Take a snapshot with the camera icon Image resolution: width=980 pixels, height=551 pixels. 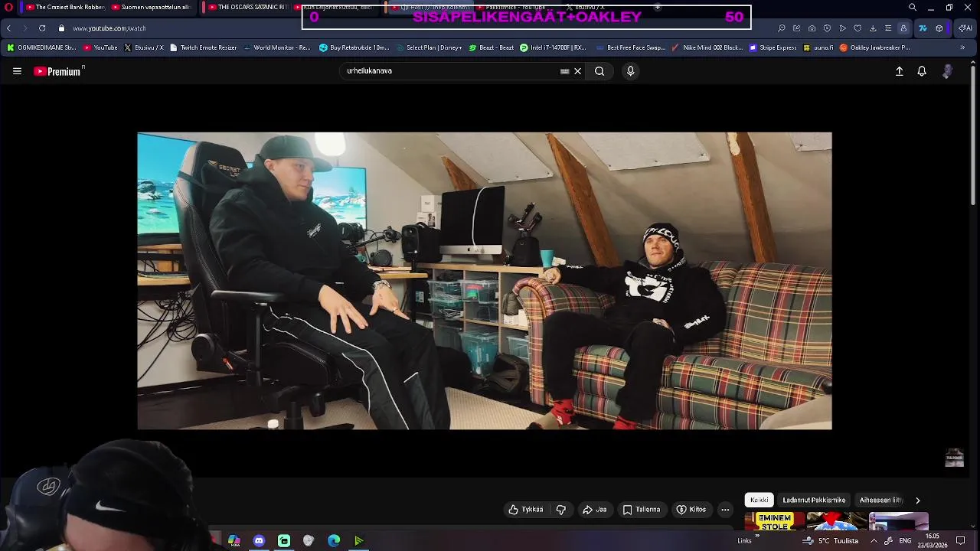[812, 28]
